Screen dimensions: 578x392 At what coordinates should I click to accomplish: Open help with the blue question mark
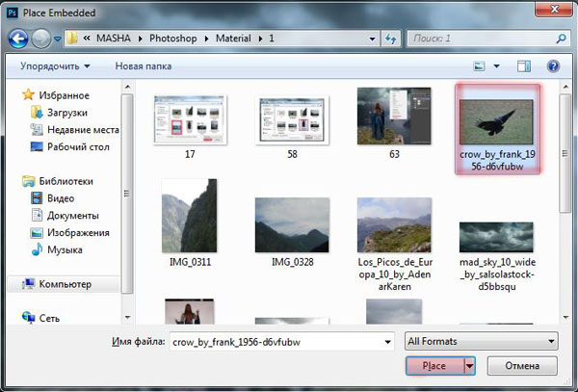553,66
